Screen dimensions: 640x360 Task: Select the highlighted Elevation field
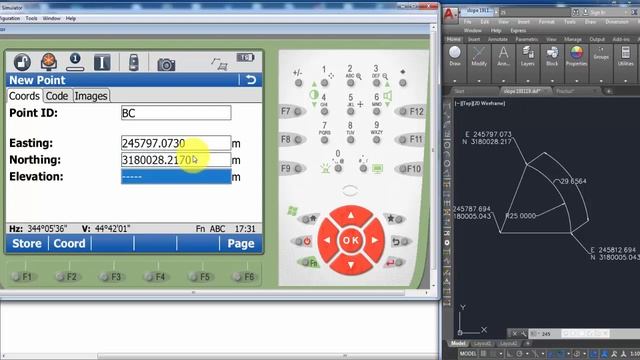point(176,177)
